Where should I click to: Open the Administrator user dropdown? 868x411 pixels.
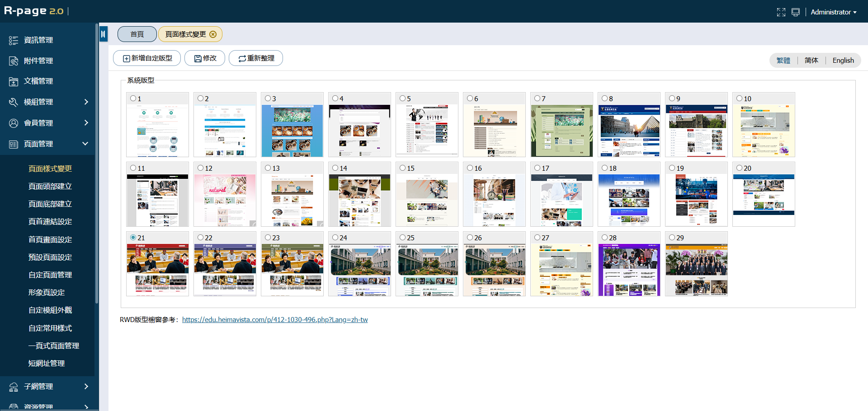tap(833, 12)
